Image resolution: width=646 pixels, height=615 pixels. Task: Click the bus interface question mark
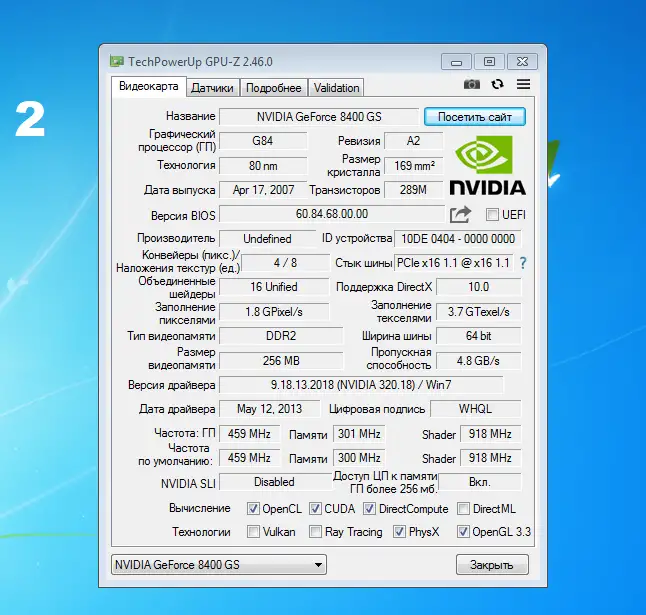[x=523, y=263]
